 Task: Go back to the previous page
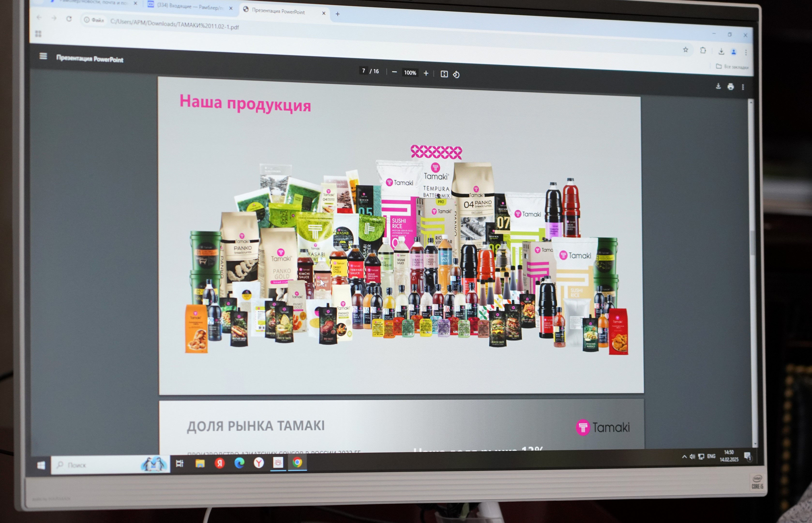click(39, 17)
